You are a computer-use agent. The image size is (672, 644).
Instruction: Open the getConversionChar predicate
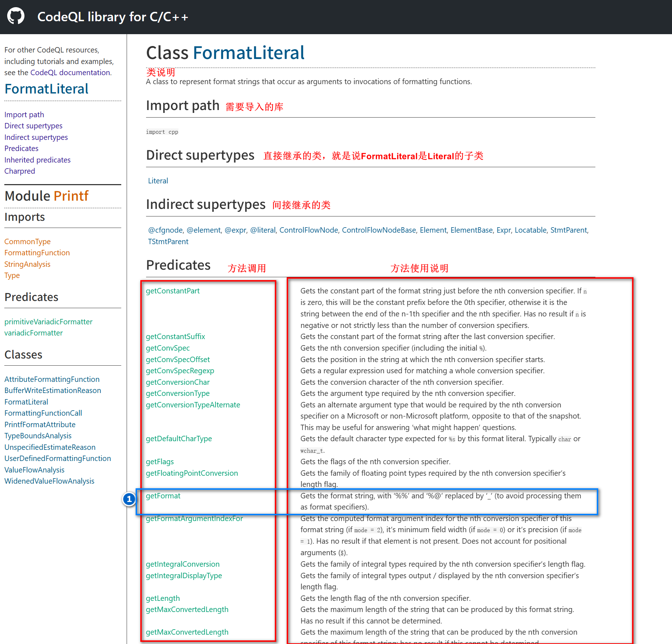click(x=178, y=382)
